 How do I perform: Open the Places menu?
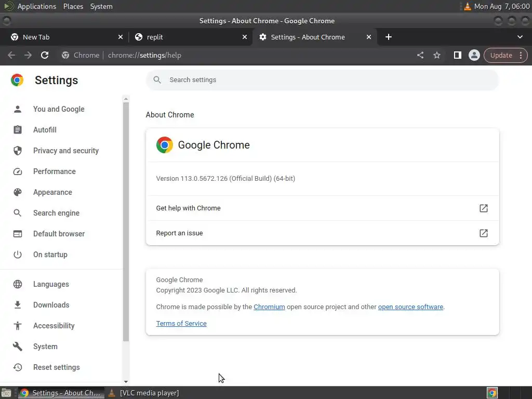pyautogui.click(x=73, y=6)
